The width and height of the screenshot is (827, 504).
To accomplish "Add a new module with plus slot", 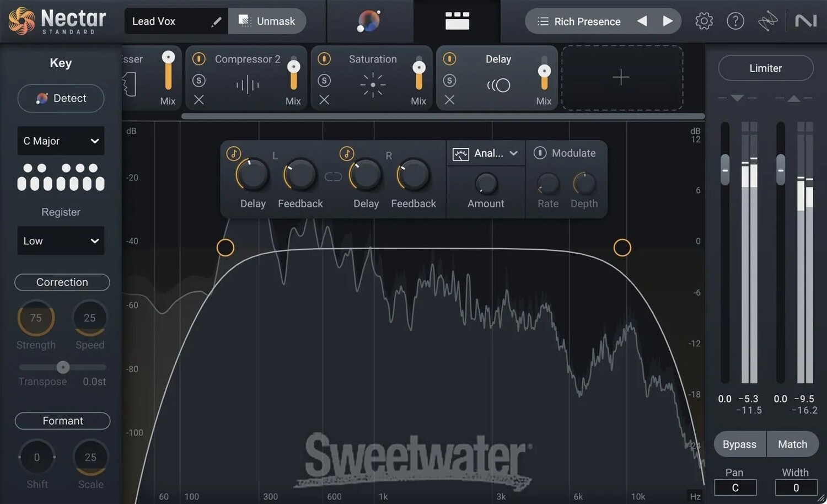I will click(621, 77).
